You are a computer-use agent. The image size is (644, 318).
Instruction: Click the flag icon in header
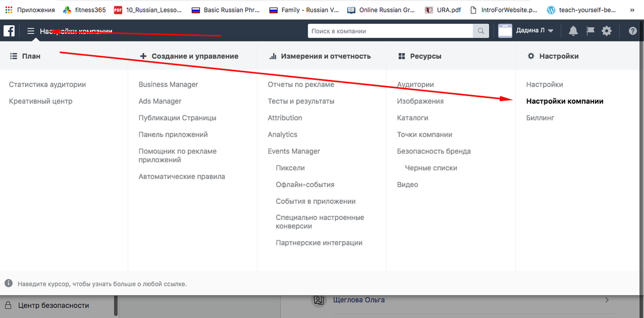click(590, 31)
